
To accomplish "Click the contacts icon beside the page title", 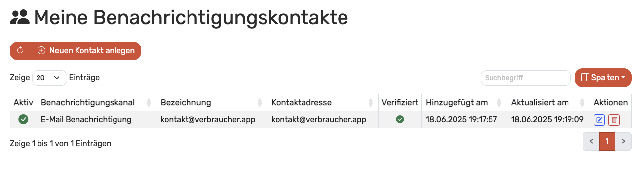I will click(x=20, y=18).
